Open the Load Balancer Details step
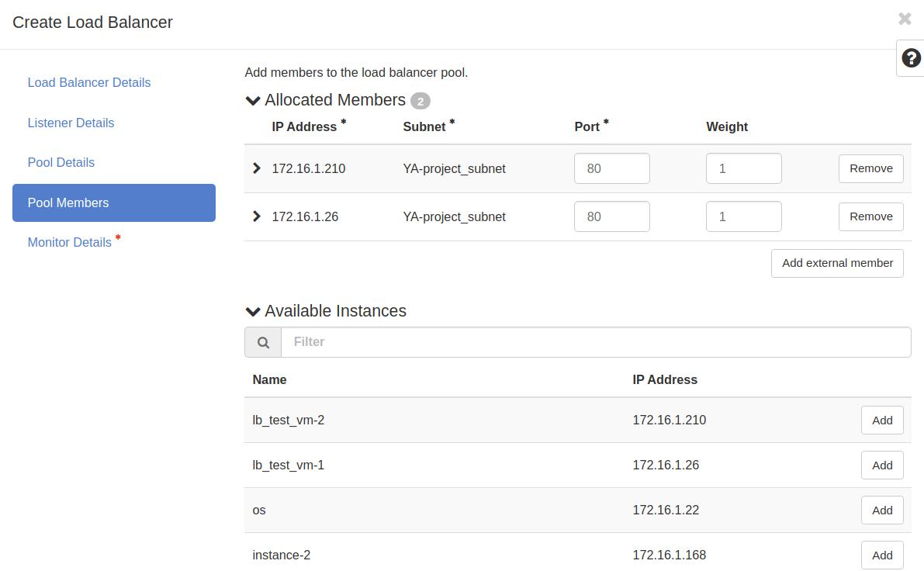This screenshot has width=924, height=571. (89, 82)
